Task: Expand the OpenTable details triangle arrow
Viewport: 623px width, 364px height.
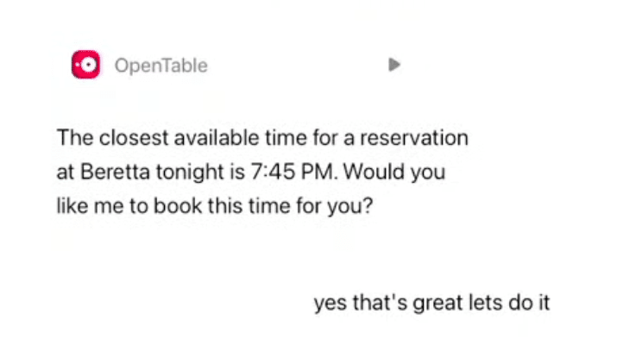Action: 393,65
